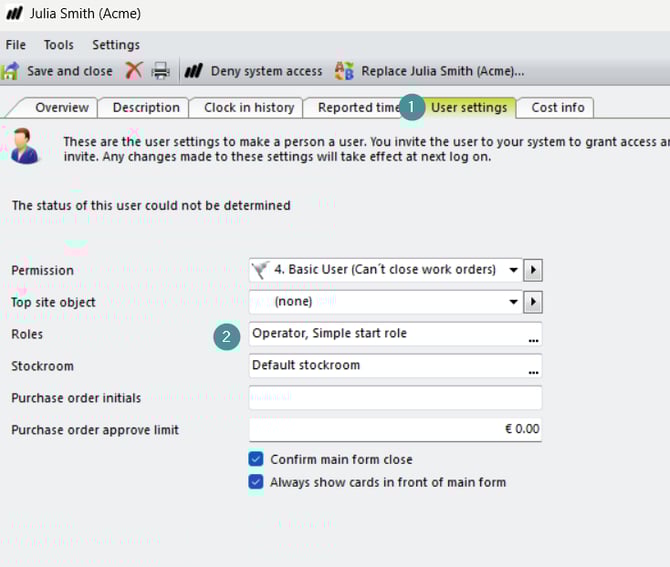Click the Purchase order initials field
The image size is (670, 567).
395,398
